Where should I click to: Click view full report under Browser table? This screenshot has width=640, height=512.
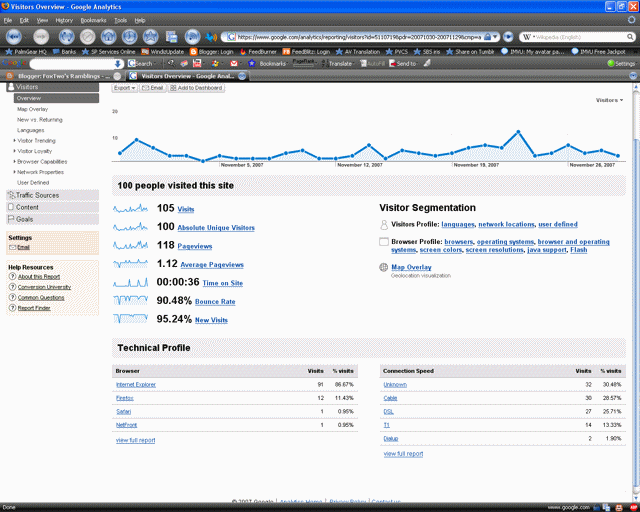click(x=136, y=440)
